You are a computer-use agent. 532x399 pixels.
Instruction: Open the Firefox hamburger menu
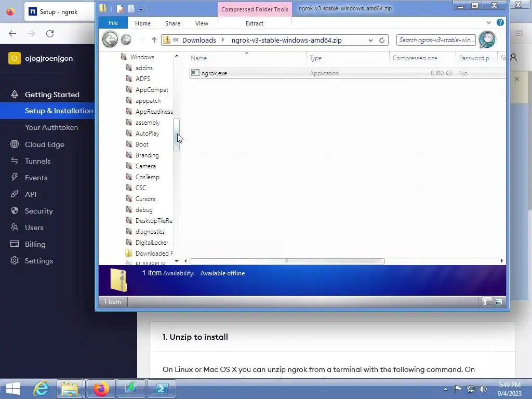520,33
